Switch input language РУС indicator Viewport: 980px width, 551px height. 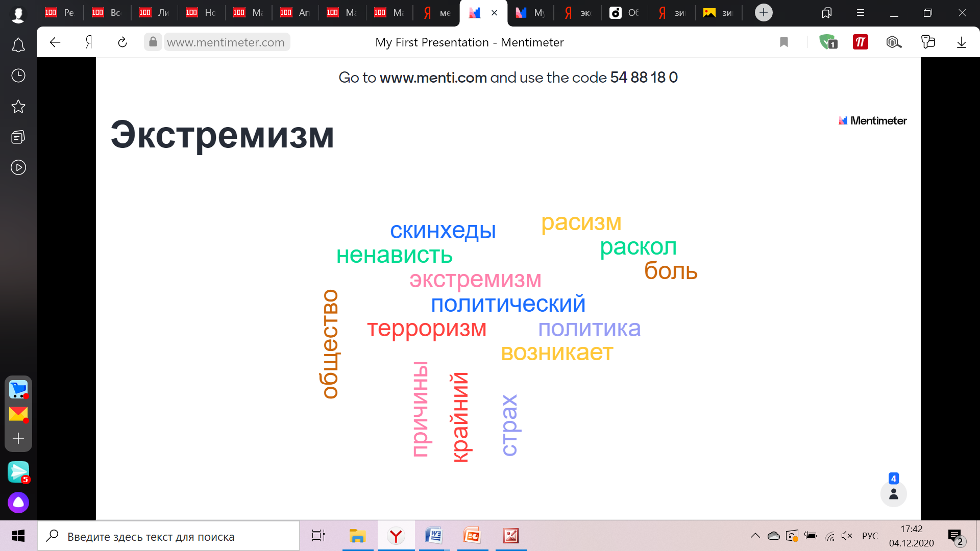pos(870,536)
